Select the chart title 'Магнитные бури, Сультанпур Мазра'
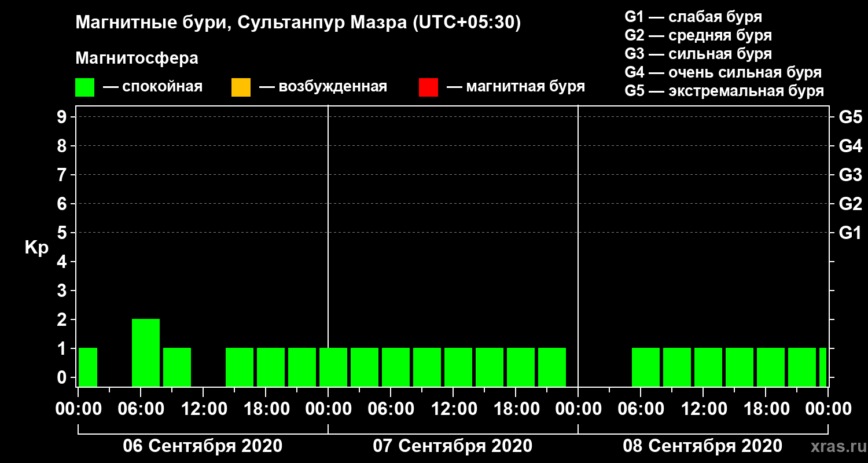The height and width of the screenshot is (463, 868). tap(241, 23)
